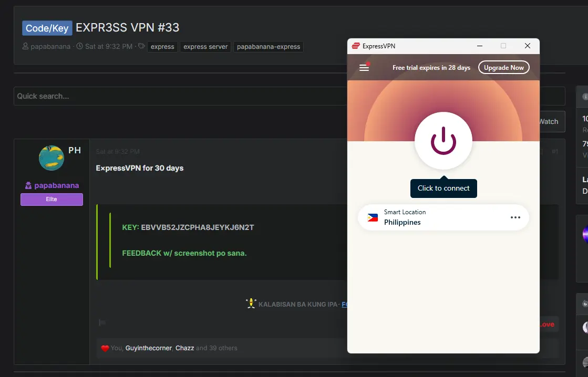Click the report flag icon on post
Image resolution: width=588 pixels, height=377 pixels.
pyautogui.click(x=101, y=322)
